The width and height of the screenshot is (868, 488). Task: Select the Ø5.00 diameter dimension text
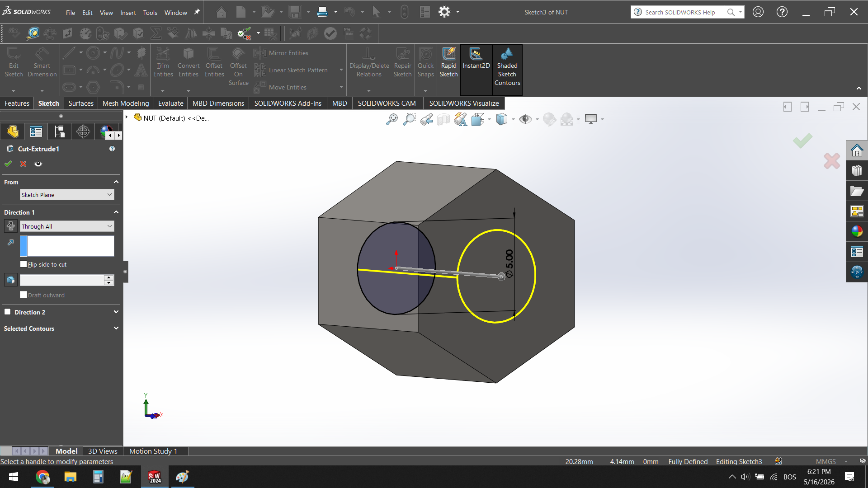pos(509,263)
